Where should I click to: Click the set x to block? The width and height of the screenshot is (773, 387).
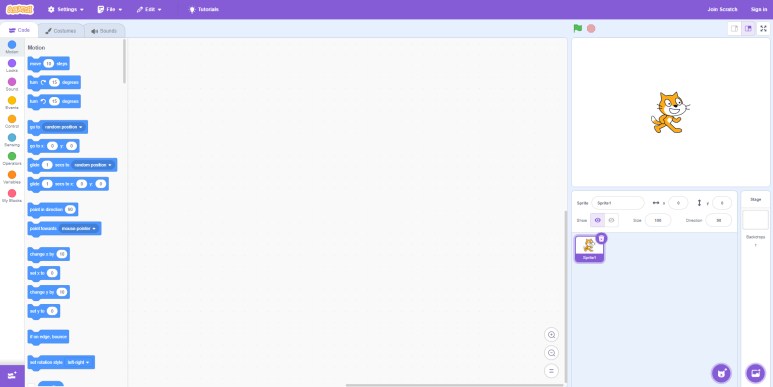44,273
